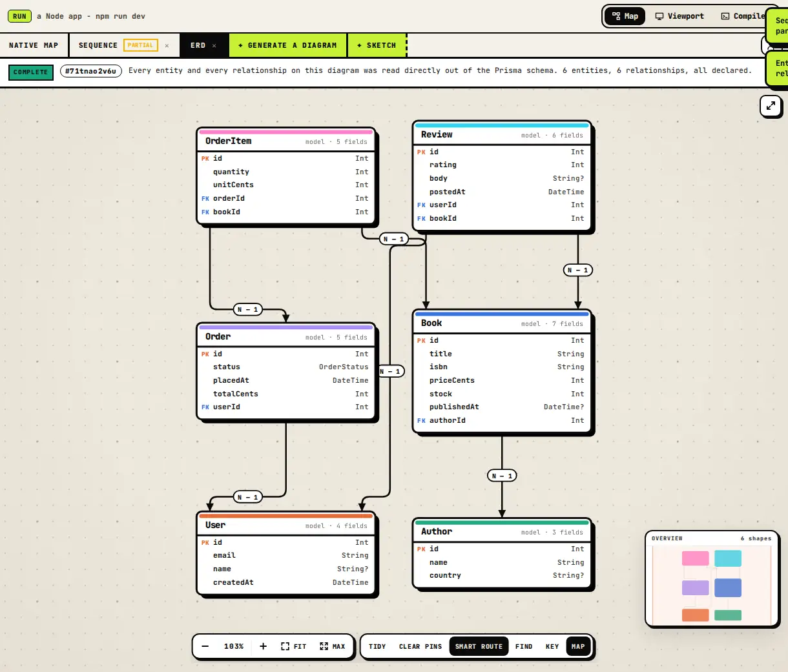Click N – 1 label between Order and User

click(x=247, y=497)
